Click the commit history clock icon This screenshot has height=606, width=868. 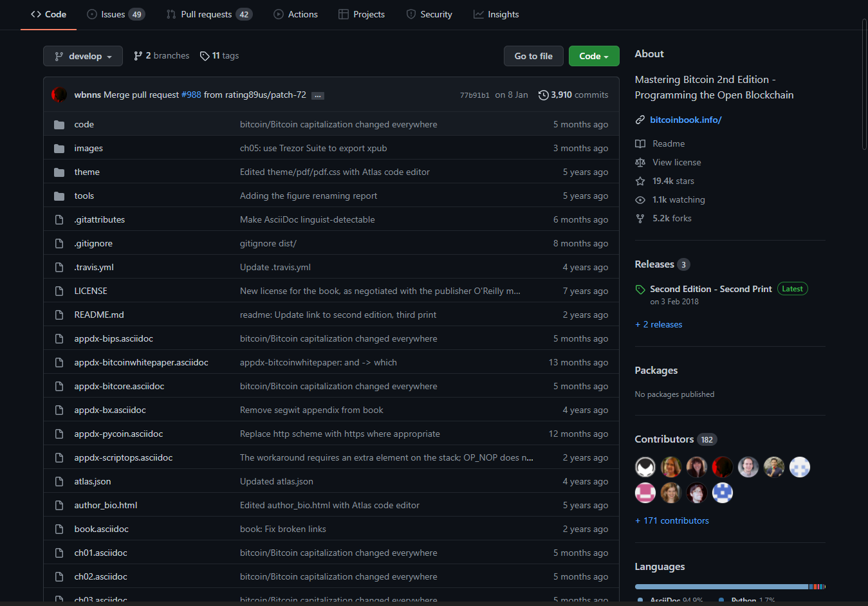[x=544, y=95]
